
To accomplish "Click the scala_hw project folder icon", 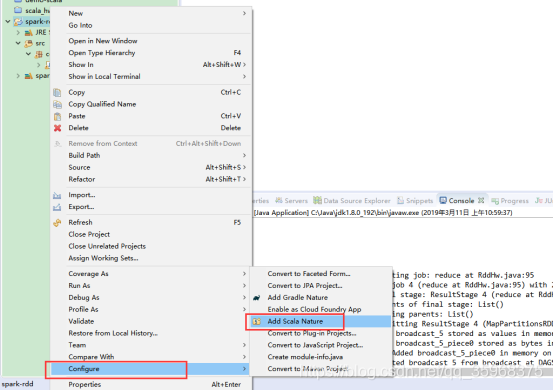I will coord(18,10).
